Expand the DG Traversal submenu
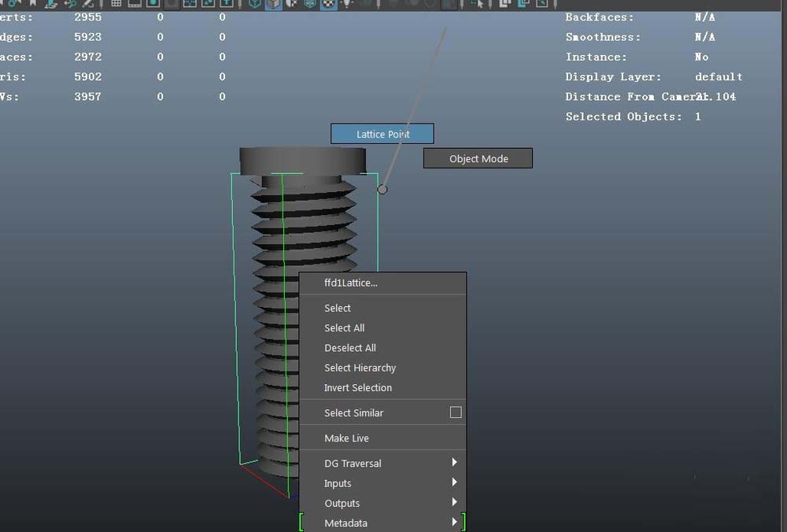 tap(382, 464)
